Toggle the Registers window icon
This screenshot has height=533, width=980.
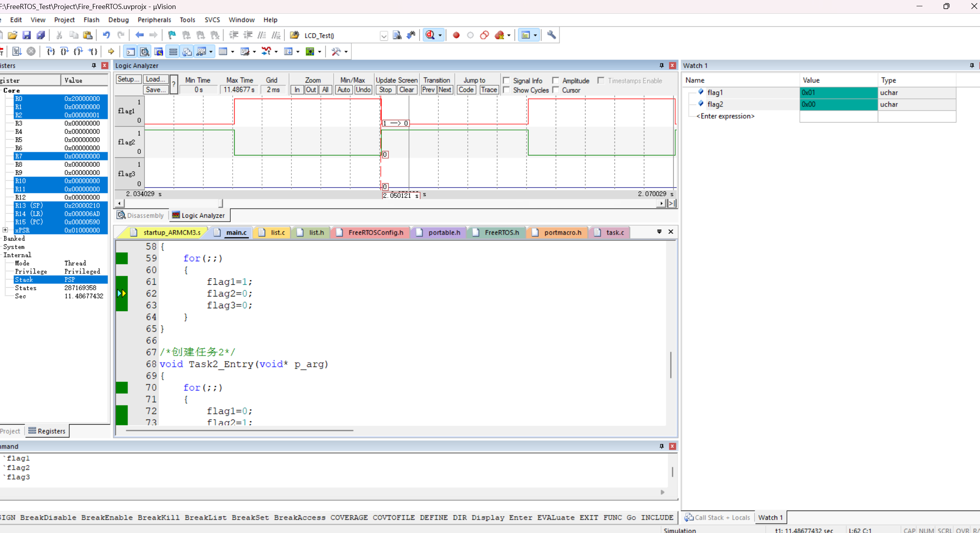click(x=173, y=51)
